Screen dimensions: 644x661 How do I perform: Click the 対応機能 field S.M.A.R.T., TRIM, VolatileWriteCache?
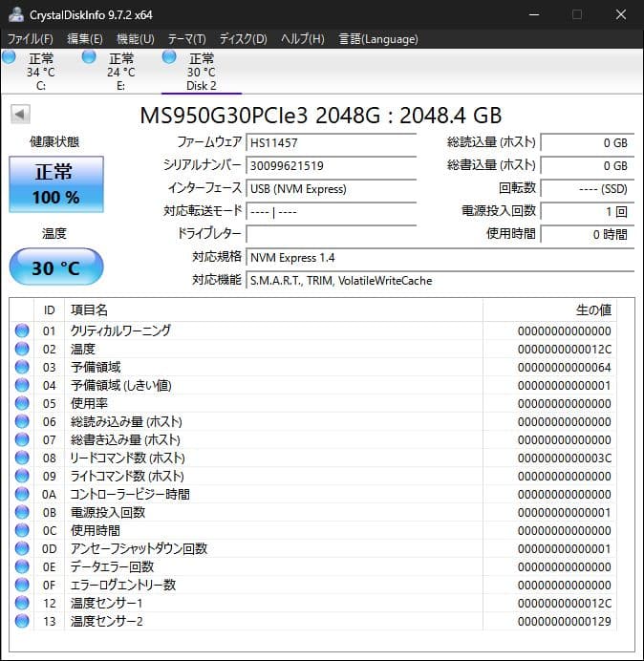[440, 280]
